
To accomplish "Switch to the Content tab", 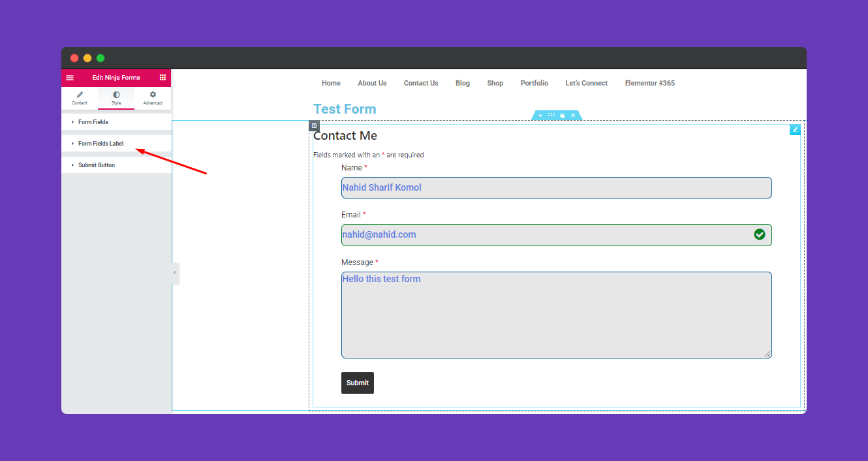I will coord(80,98).
